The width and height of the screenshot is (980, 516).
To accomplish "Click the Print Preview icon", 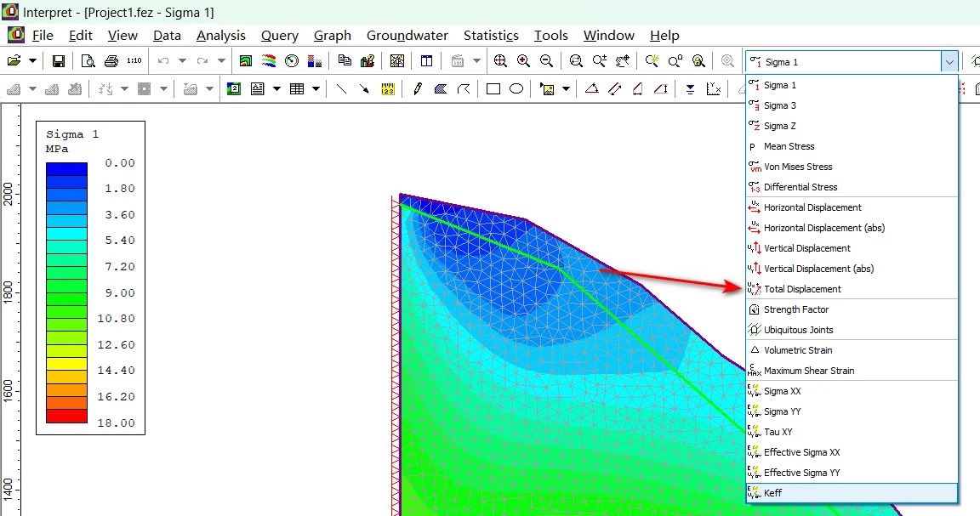I will click(88, 61).
